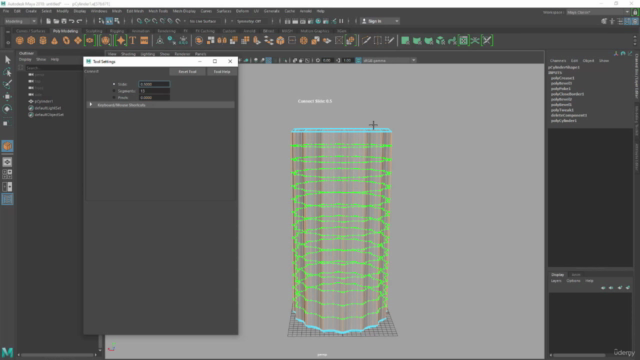The width and height of the screenshot is (640, 360).
Task: Click the Open Scene folder icon
Action: [x=56, y=21]
